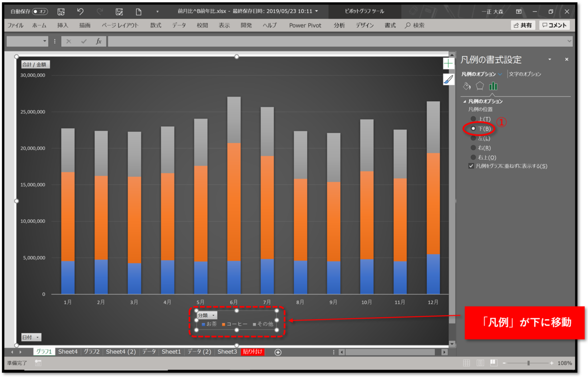Click the 6月 stacked column
The height and width of the screenshot is (377, 588).
click(234, 195)
